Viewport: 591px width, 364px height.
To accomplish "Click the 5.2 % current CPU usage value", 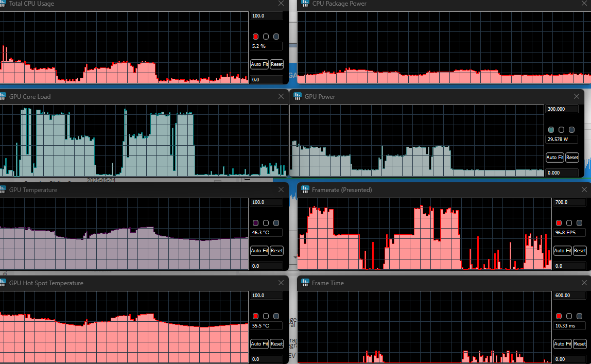I will pyautogui.click(x=267, y=46).
